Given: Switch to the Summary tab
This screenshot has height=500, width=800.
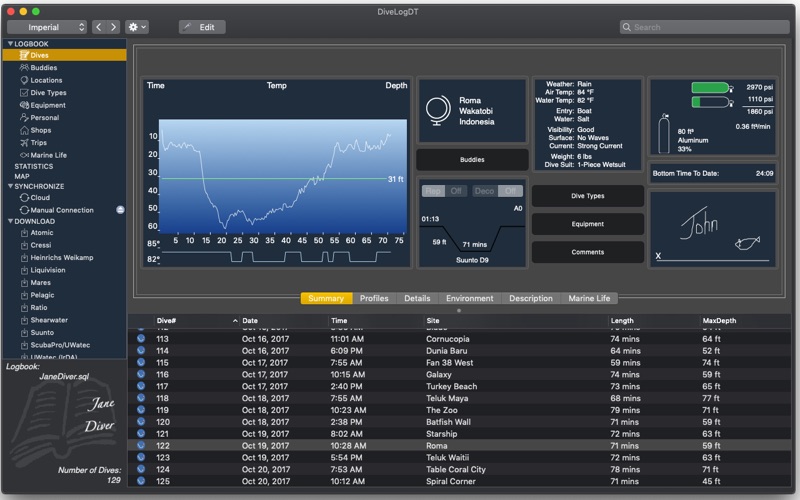Looking at the screenshot, I should (x=326, y=298).
